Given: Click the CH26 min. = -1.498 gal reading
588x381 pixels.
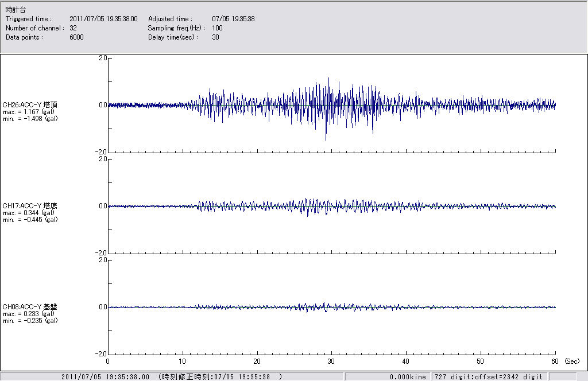Looking at the screenshot, I should [x=30, y=119].
